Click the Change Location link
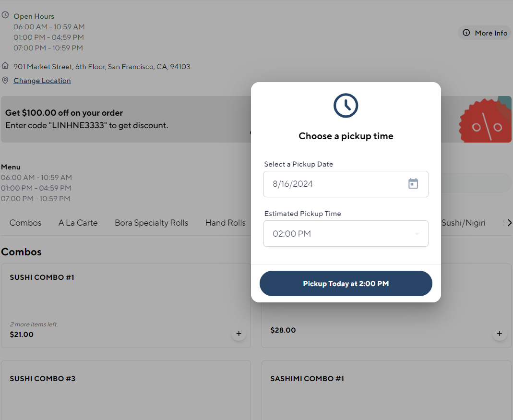The image size is (513, 420). tap(42, 81)
